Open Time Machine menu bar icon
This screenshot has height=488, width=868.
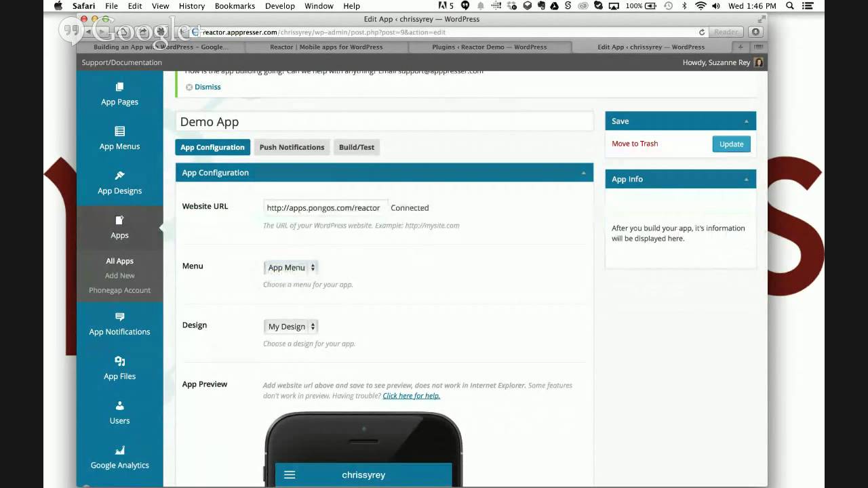point(668,6)
